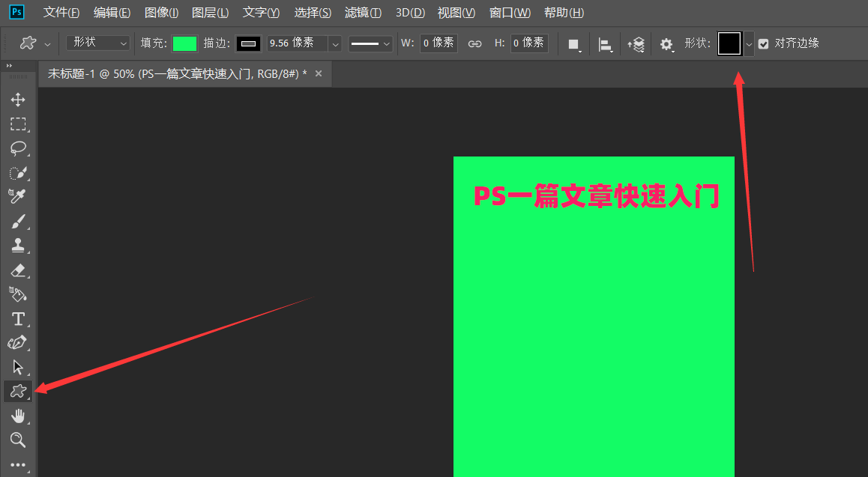868x477 pixels.
Task: Open path arrangement stacking icon
Action: pyautogui.click(x=636, y=44)
